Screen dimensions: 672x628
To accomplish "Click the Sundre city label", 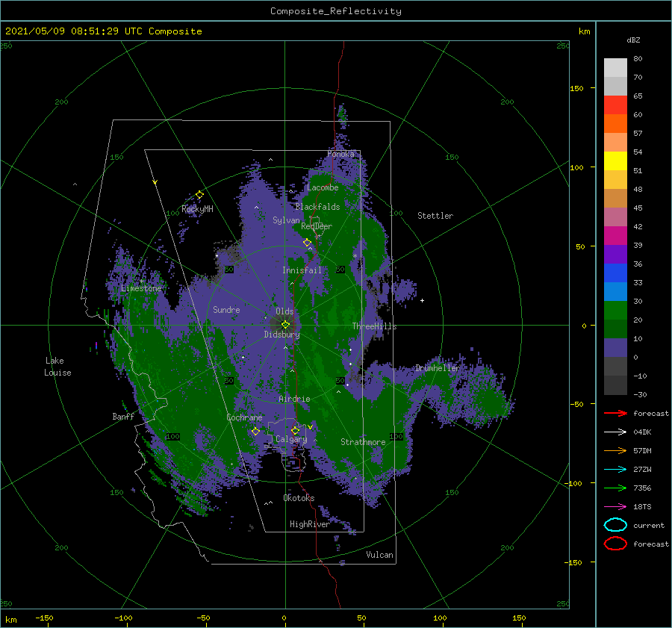I will click(226, 309).
